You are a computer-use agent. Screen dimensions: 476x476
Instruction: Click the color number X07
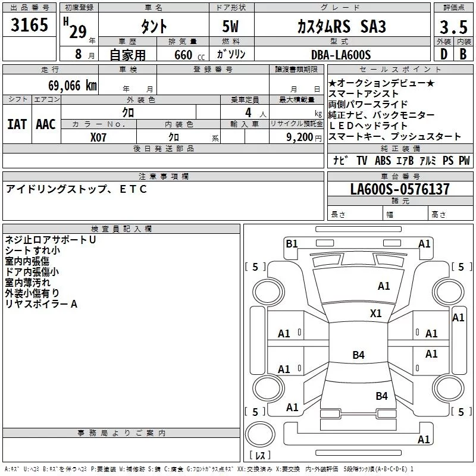point(98,137)
